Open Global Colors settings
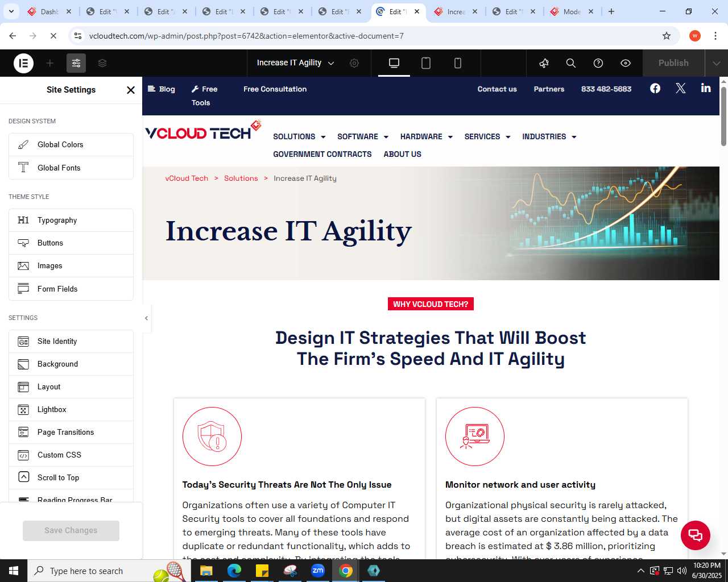 point(71,144)
